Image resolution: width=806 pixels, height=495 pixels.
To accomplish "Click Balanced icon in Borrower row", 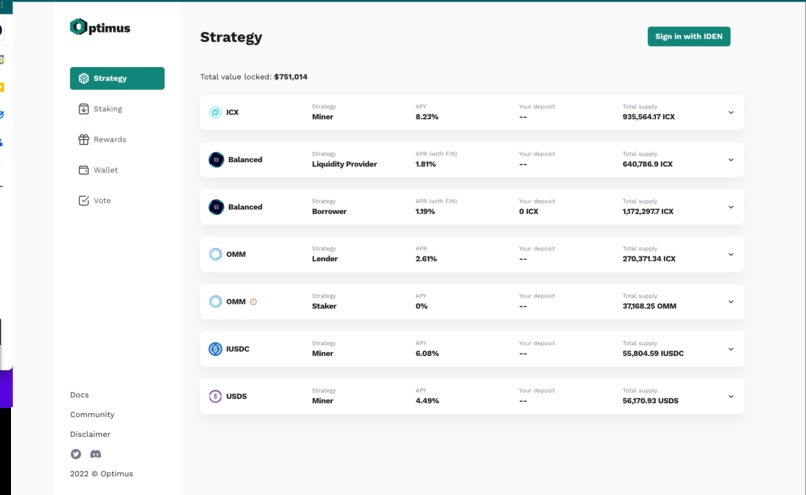I will point(216,207).
